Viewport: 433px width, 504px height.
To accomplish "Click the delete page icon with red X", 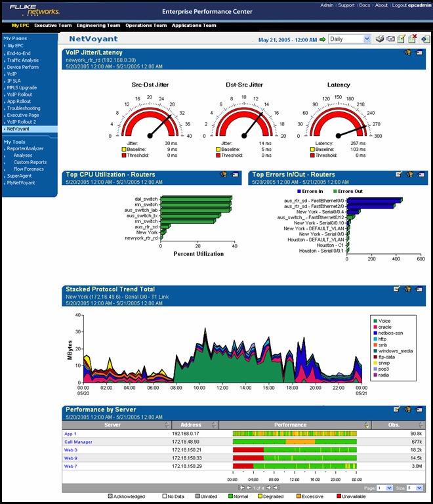I will click(412, 39).
